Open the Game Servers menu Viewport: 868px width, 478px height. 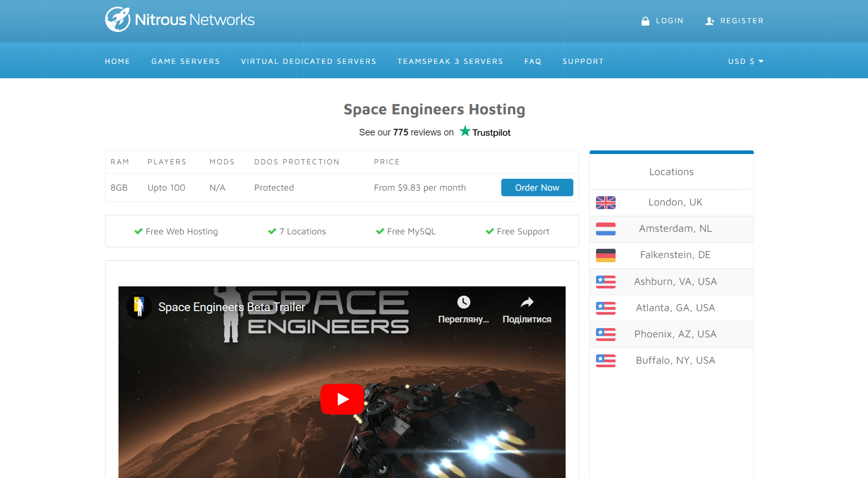coord(185,61)
